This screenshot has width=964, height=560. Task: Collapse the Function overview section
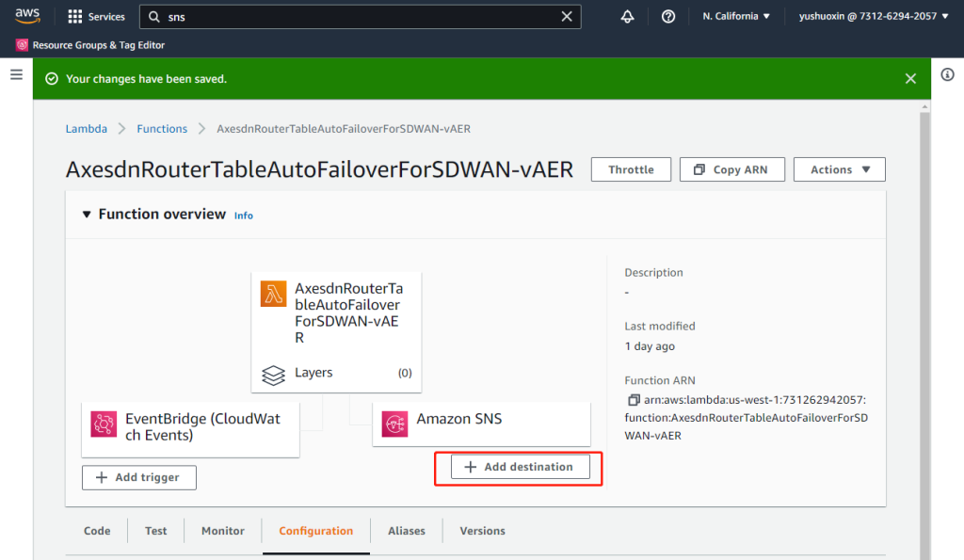(x=88, y=215)
